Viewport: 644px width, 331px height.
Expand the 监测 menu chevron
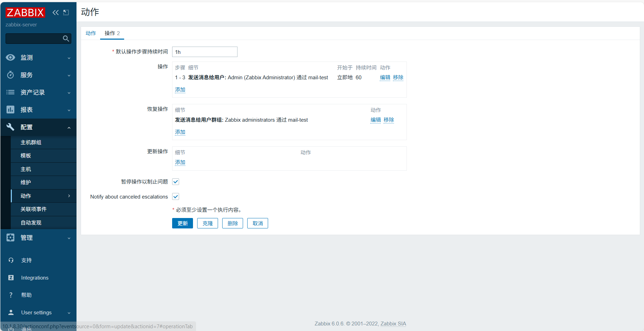69,58
